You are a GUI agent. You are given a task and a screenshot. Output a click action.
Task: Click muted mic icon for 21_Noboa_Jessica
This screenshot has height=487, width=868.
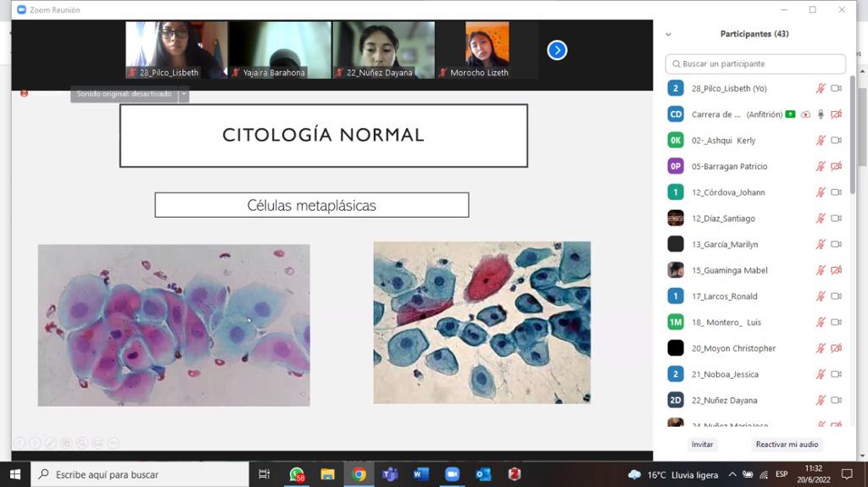point(821,374)
